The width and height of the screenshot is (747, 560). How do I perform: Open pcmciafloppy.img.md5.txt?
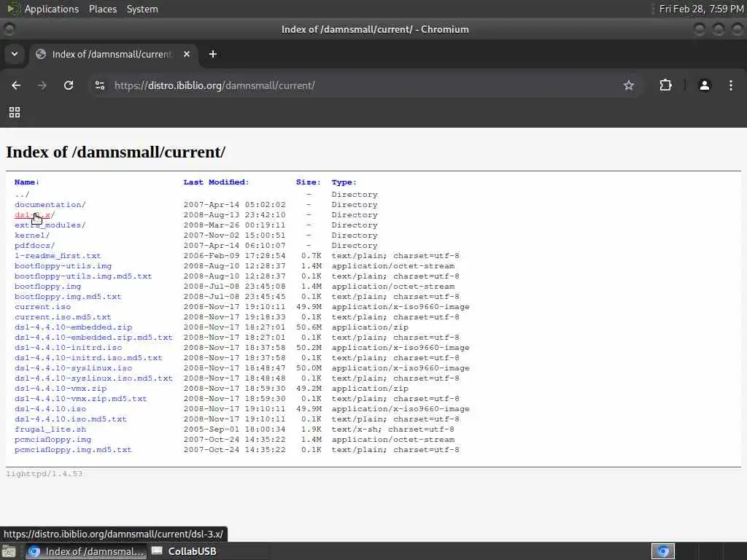point(73,450)
